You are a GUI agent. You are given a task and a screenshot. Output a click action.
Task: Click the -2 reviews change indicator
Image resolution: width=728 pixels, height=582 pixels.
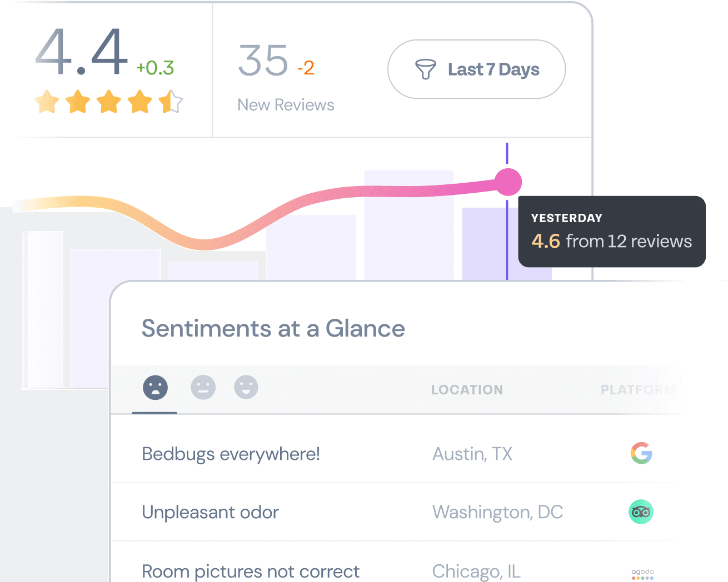[x=306, y=68]
